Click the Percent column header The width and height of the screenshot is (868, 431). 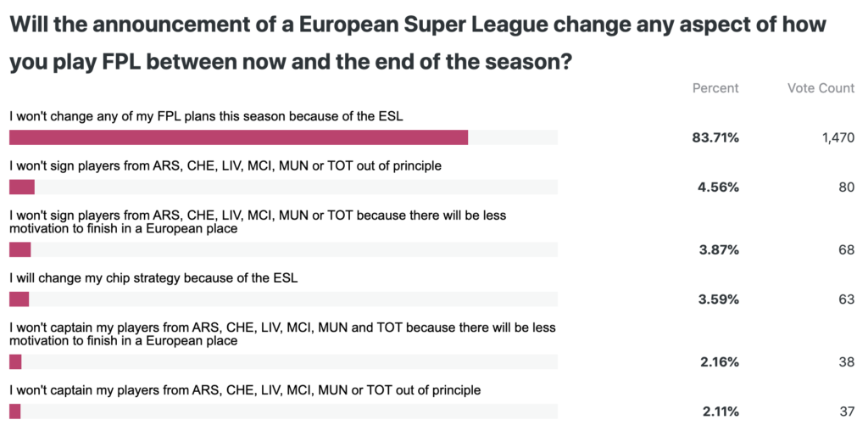715,88
